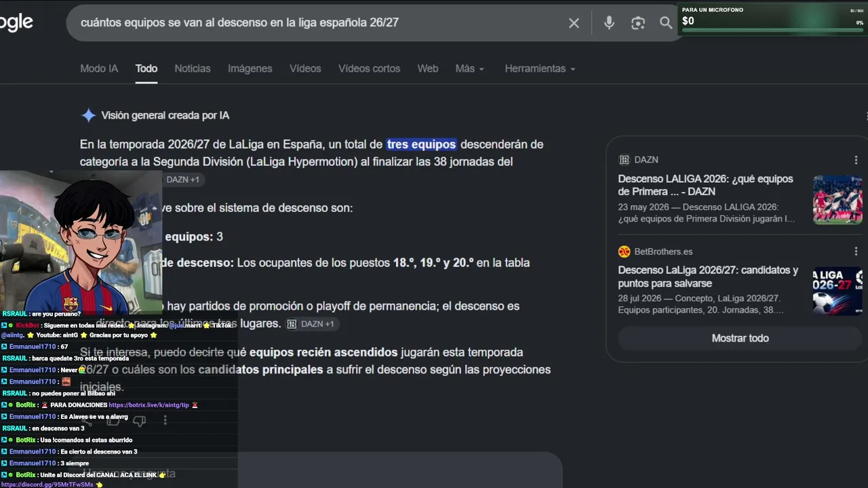Click the DAZN source favicon in sidebar
868x488 pixels.
coord(624,160)
